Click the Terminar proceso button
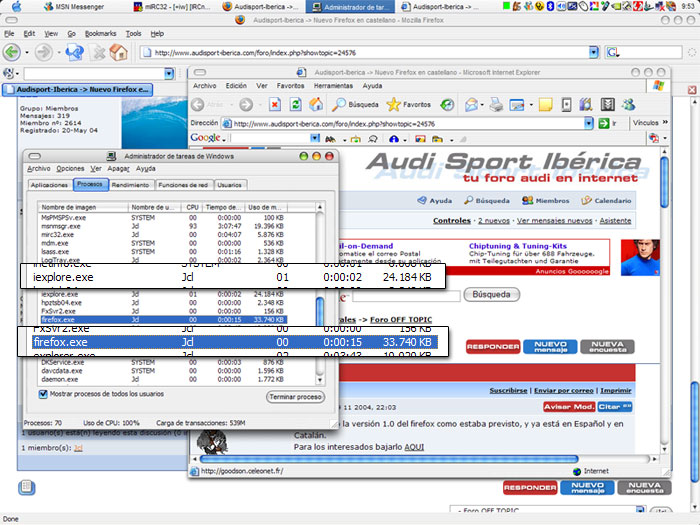 [296, 397]
